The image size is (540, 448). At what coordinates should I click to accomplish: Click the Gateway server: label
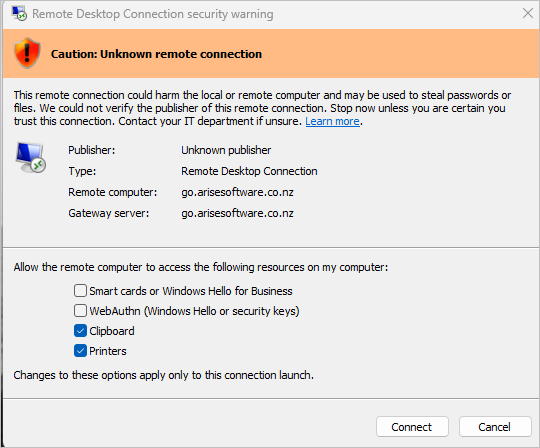108,213
